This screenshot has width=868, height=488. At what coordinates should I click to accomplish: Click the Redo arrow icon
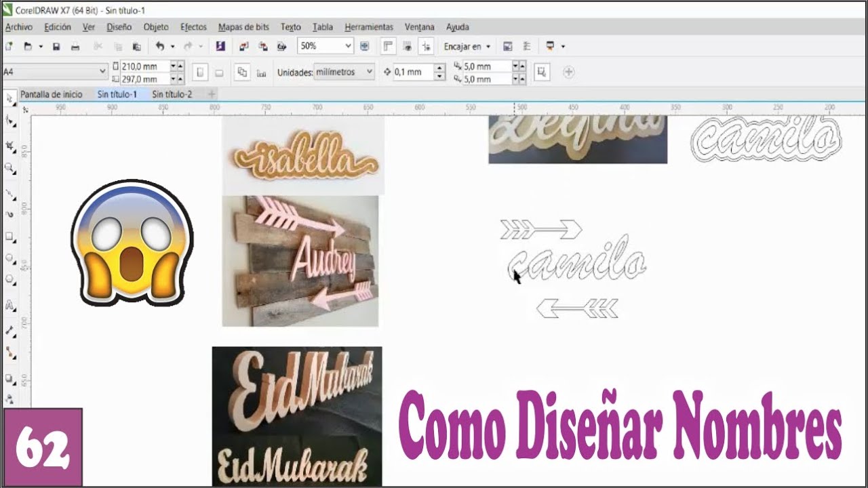[x=188, y=46]
